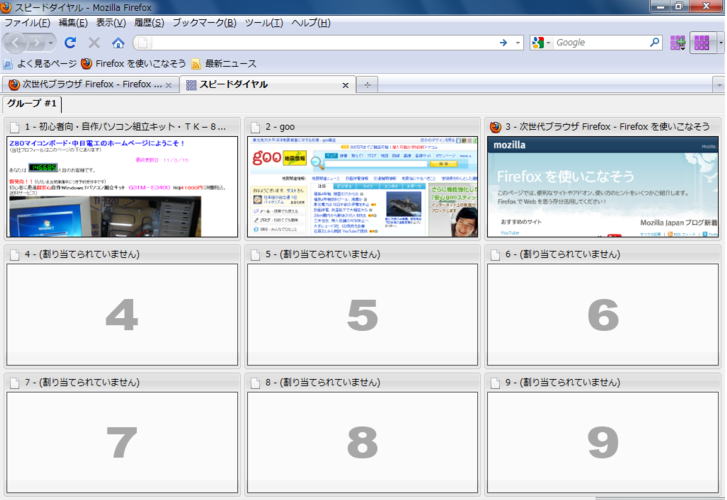This screenshot has height=500, width=727.
Task: Click the Back navigation arrow
Action: pyautogui.click(x=15, y=43)
